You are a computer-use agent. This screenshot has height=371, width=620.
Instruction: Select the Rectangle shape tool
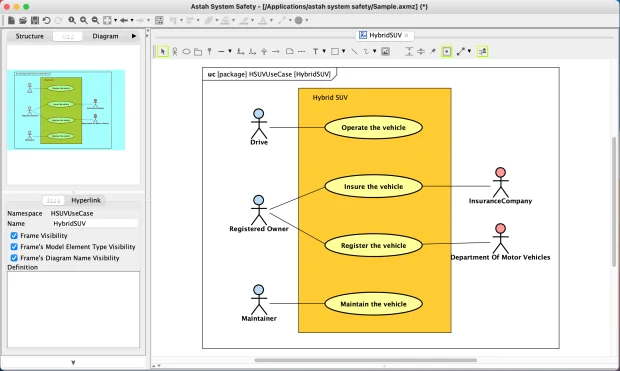point(335,51)
